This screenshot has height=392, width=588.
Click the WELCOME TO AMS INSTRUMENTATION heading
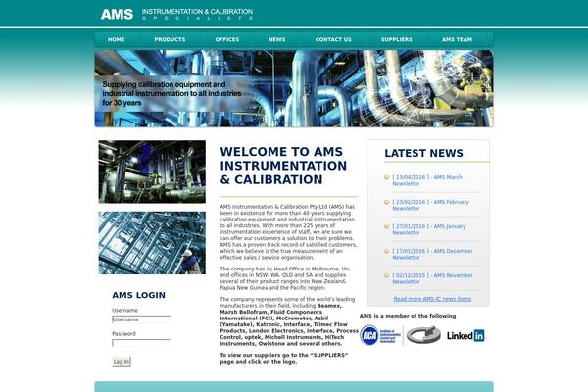click(283, 166)
